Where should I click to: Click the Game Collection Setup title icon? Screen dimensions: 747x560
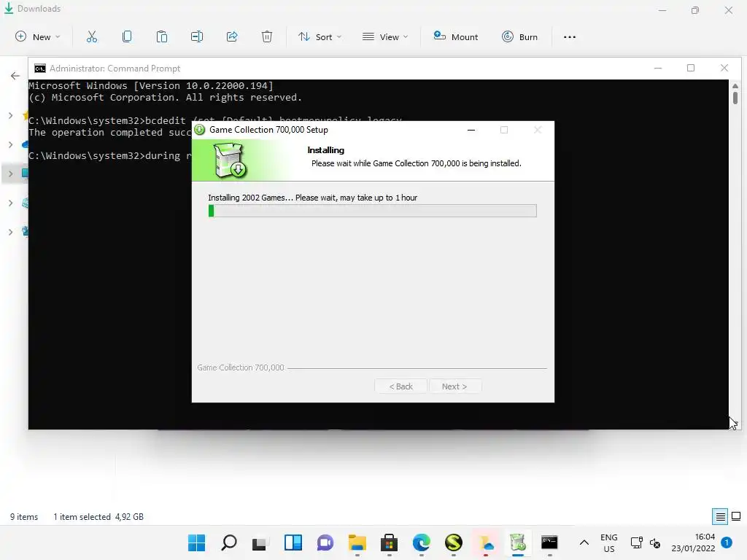pos(200,130)
